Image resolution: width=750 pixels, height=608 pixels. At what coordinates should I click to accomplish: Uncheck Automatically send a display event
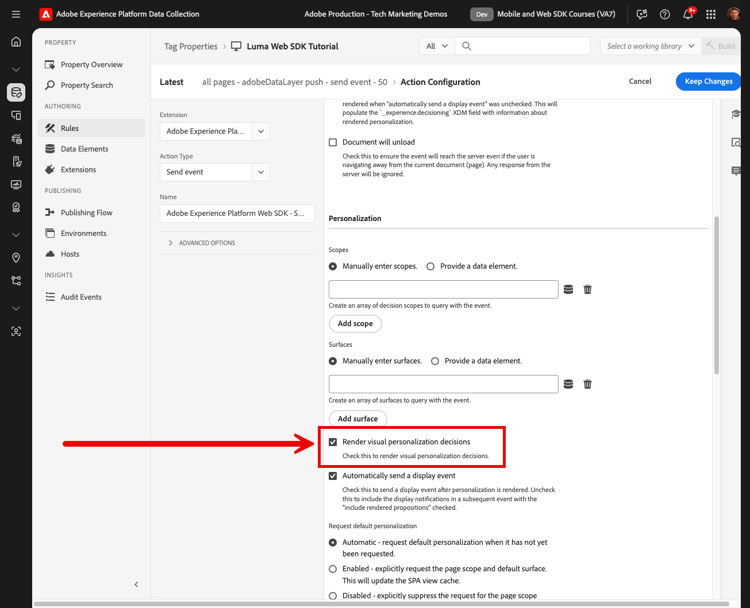(x=333, y=476)
